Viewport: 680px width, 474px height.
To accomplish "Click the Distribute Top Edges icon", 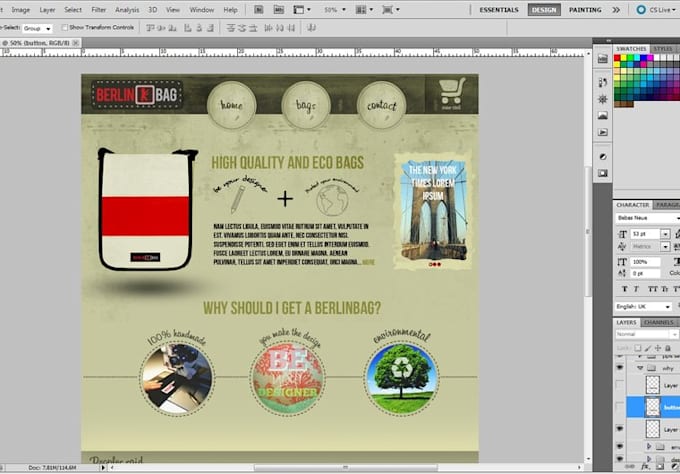I will click(231, 28).
